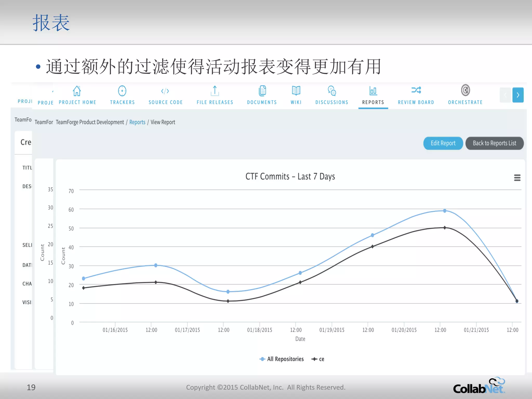Viewport: 532px width, 399px height.
Task: Click the Wiki book icon
Action: point(296,91)
